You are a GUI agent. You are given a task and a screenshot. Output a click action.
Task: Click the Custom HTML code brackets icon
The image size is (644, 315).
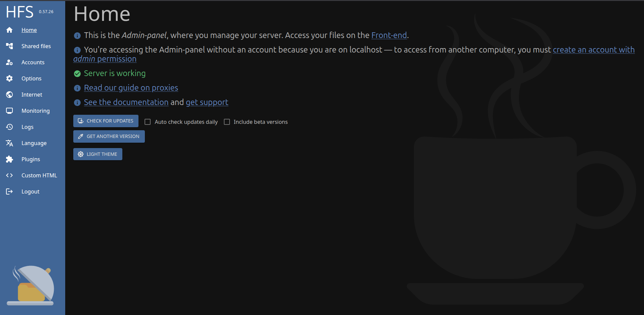pyautogui.click(x=9, y=175)
